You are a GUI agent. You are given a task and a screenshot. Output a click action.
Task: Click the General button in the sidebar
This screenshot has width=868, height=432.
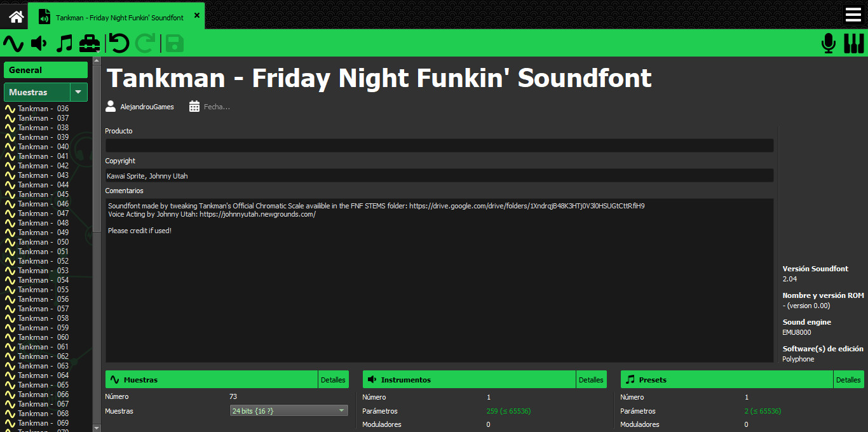coord(45,70)
